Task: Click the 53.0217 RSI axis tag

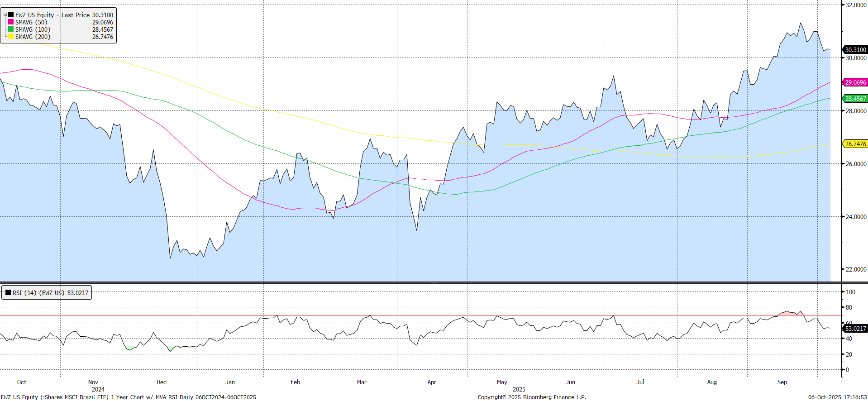Action: 855,329
